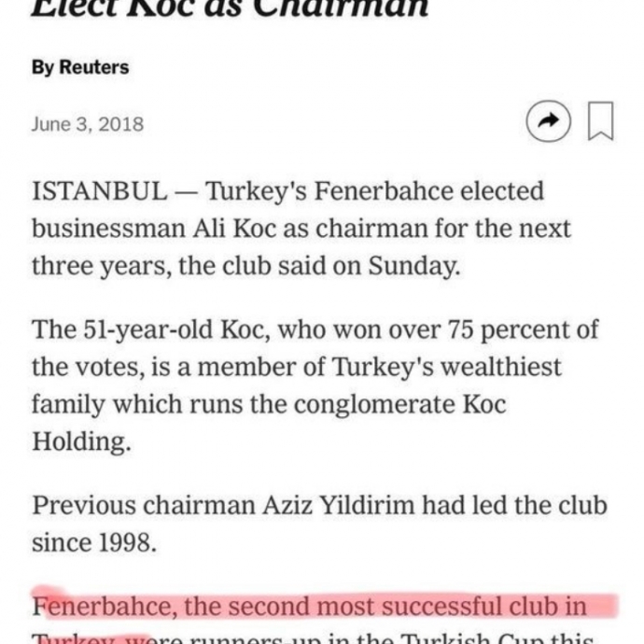Click the word 'conglomerate' in the article

(374, 404)
